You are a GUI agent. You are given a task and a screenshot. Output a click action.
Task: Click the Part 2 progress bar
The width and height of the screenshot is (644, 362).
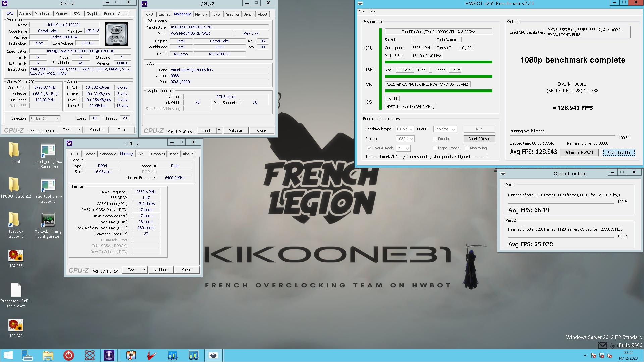coord(561,238)
